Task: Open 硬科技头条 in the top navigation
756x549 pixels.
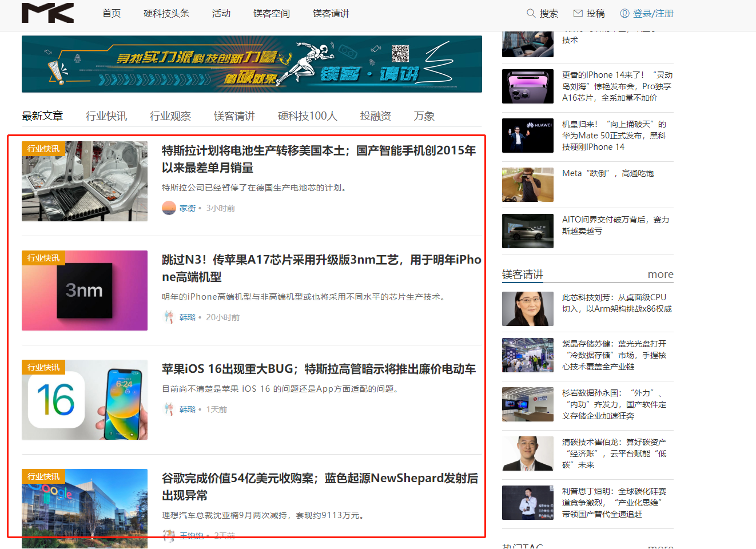Action: coord(166,13)
